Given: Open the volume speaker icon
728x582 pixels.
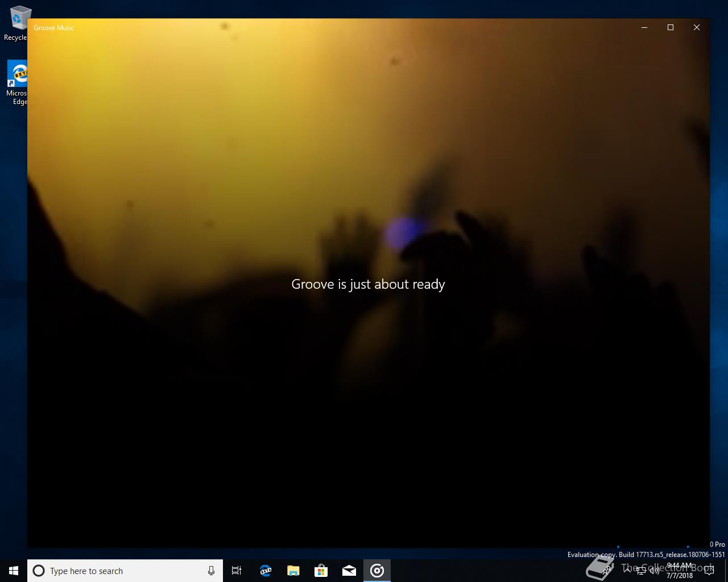Looking at the screenshot, I should [x=654, y=571].
